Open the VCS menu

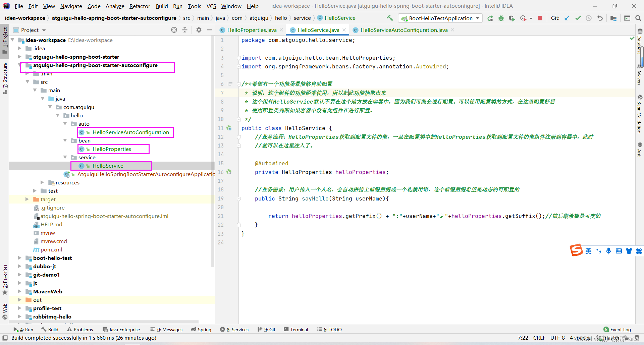pos(211,6)
